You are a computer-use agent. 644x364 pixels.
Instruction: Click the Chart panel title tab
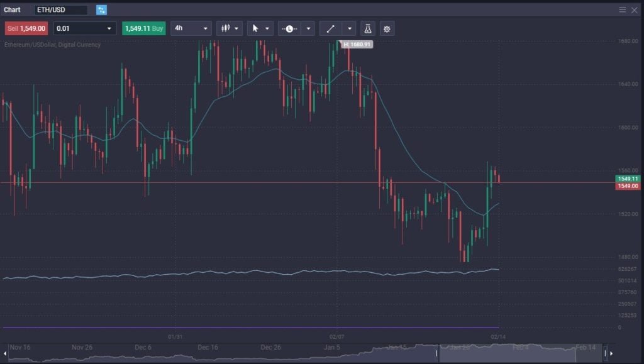coord(13,10)
